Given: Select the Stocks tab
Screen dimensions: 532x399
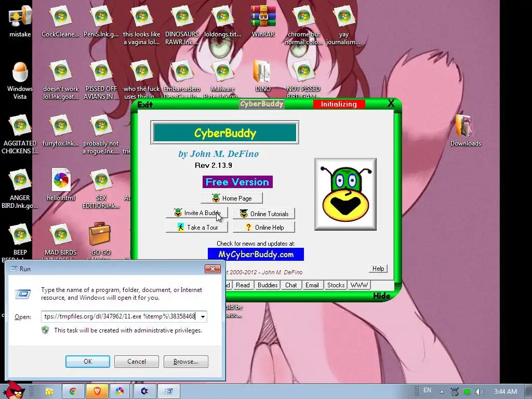Looking at the screenshot, I should click(336, 285).
